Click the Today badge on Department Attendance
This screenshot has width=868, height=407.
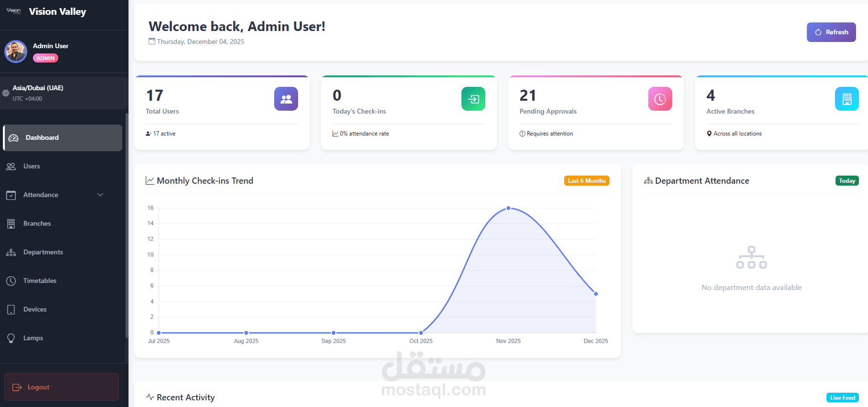[847, 181]
